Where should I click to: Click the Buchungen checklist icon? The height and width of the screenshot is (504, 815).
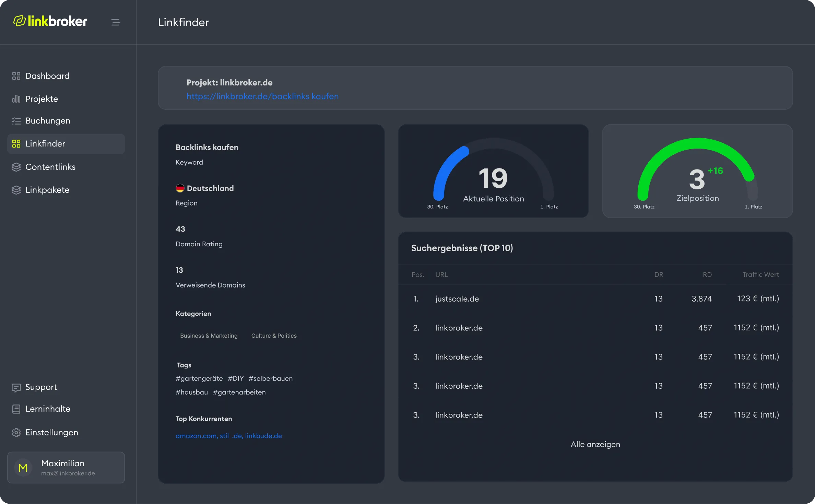[x=16, y=121]
